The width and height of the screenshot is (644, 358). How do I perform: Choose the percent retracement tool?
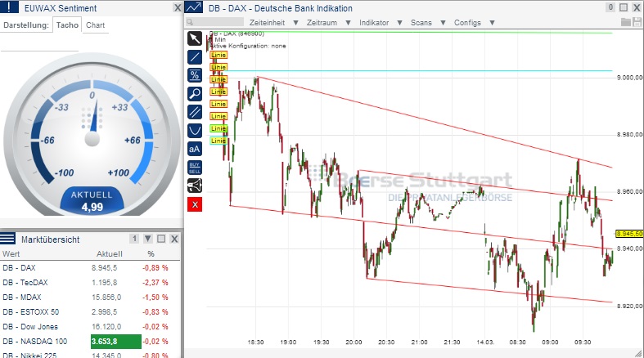[195, 75]
